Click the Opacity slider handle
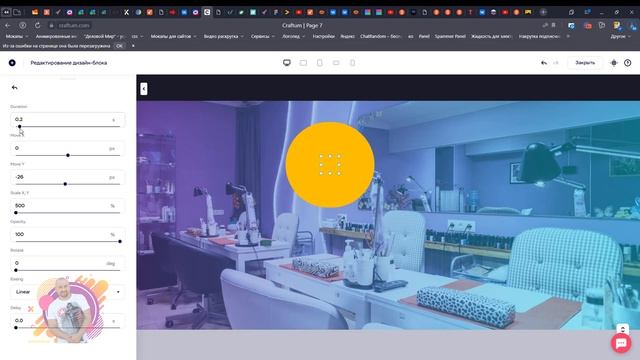Viewport: 640px width, 360px height. click(x=120, y=241)
